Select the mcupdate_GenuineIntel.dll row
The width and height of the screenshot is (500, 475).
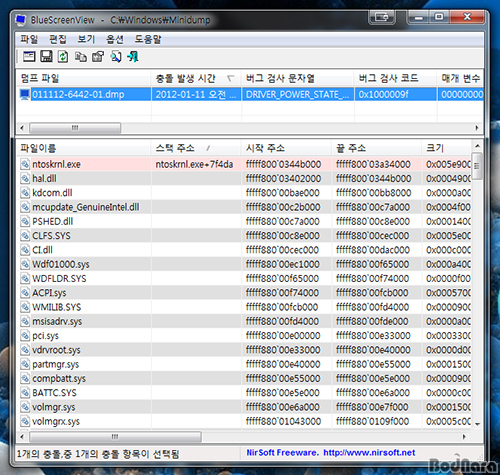coord(244,207)
